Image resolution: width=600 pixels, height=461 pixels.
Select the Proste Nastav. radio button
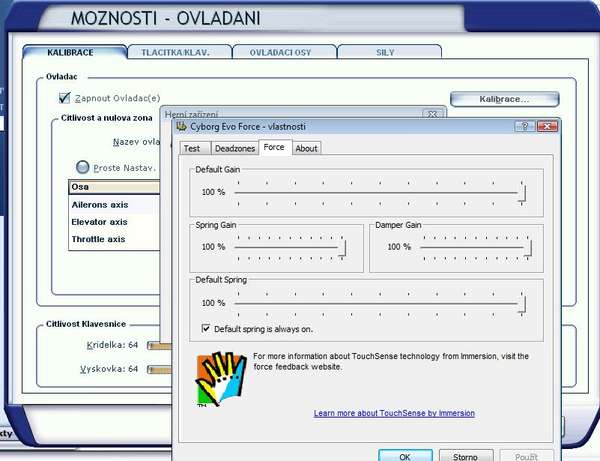82,167
